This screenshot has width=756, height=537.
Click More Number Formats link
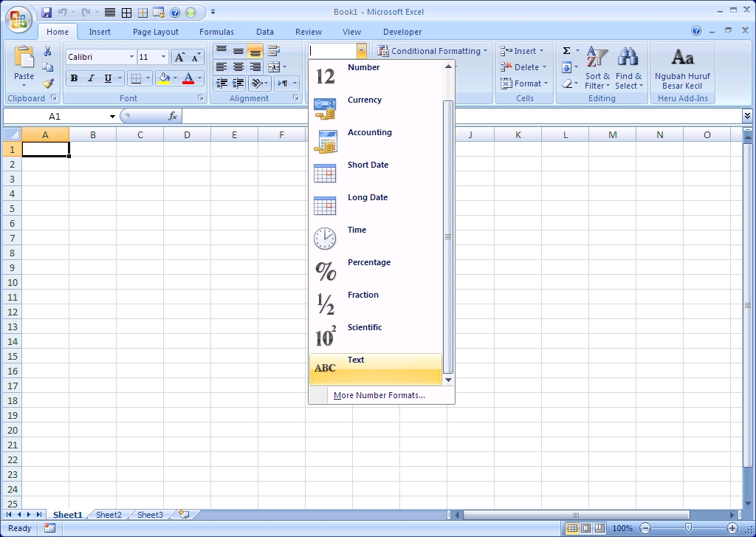[x=379, y=395]
